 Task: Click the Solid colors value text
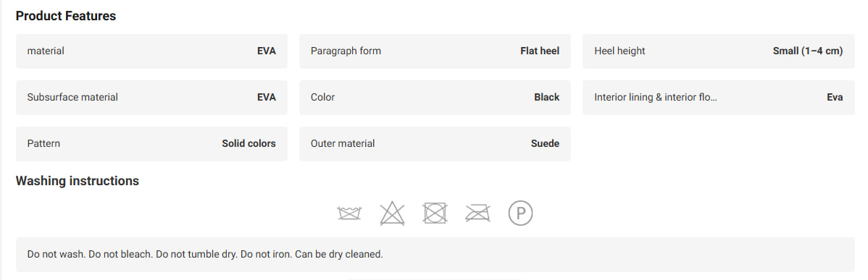[x=249, y=143]
